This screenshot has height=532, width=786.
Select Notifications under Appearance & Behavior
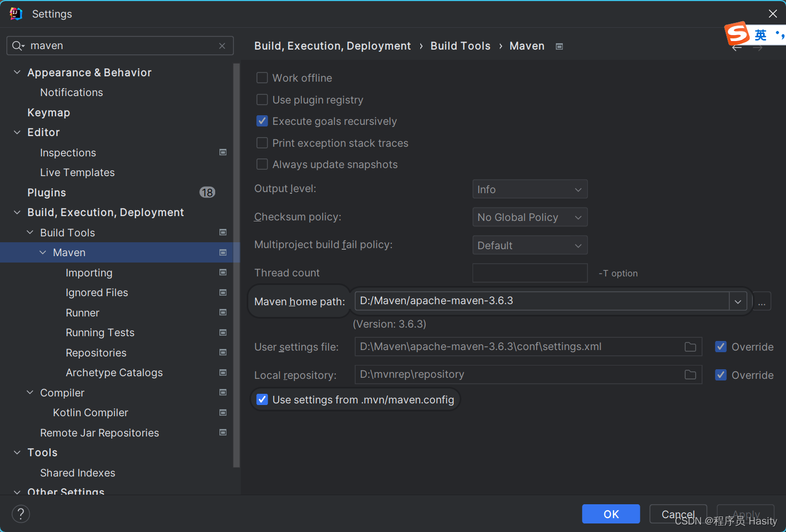72,92
